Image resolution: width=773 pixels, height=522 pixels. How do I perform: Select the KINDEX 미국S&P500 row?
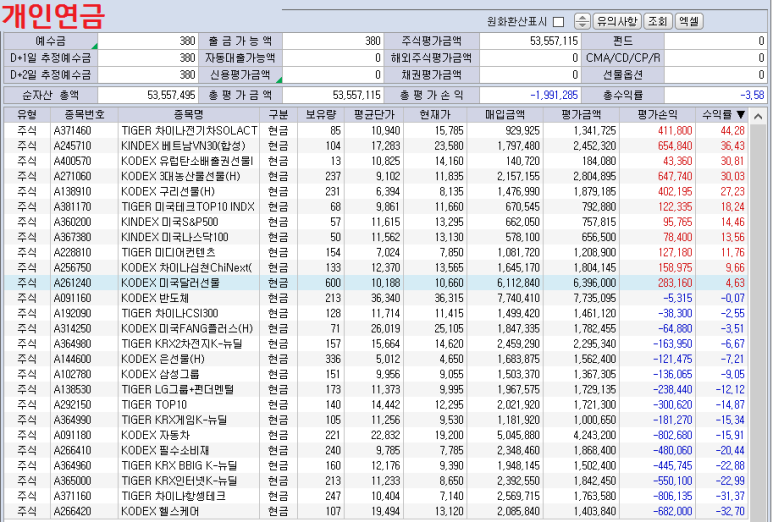point(376,222)
